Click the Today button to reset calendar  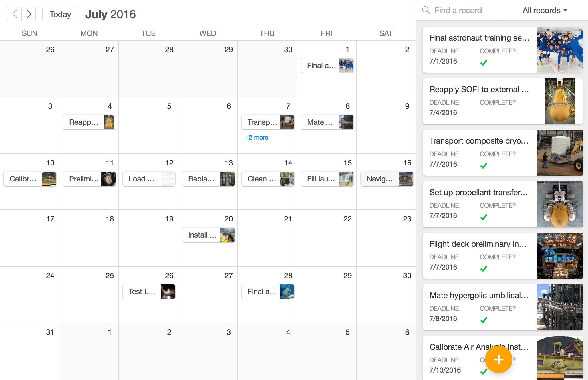click(60, 15)
